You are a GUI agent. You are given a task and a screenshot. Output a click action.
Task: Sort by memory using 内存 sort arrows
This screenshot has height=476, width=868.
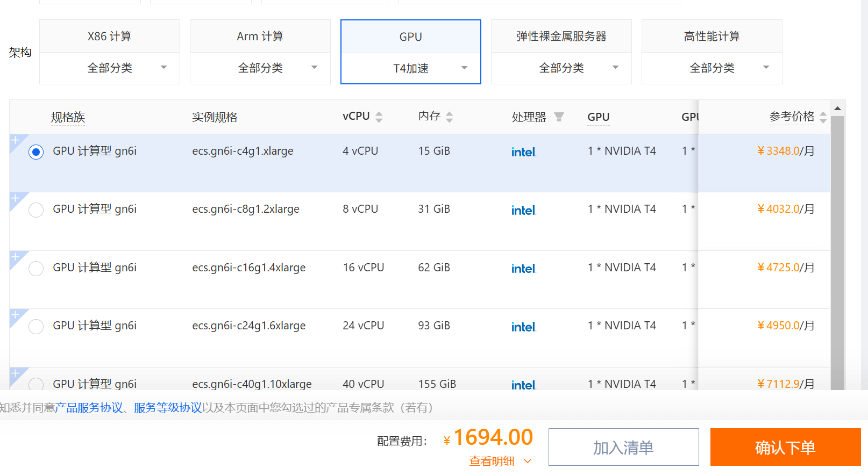tap(450, 117)
